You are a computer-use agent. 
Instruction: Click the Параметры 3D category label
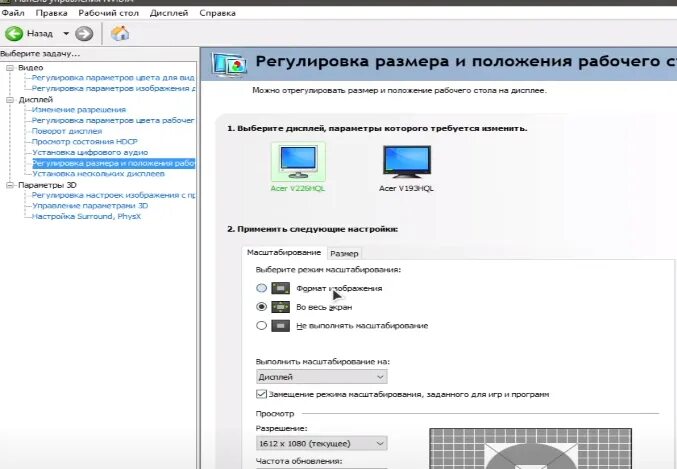(47, 185)
